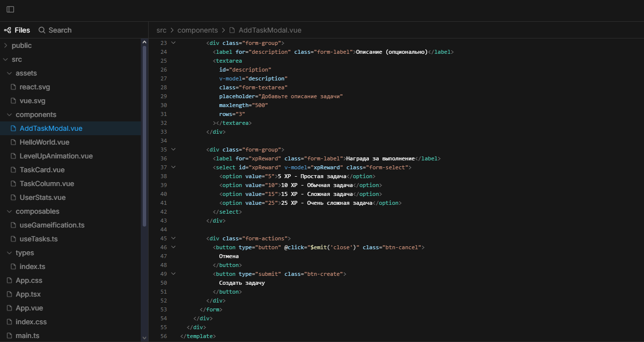Click the file icon beside TaskCard.vue
The image size is (644, 342).
click(x=14, y=170)
